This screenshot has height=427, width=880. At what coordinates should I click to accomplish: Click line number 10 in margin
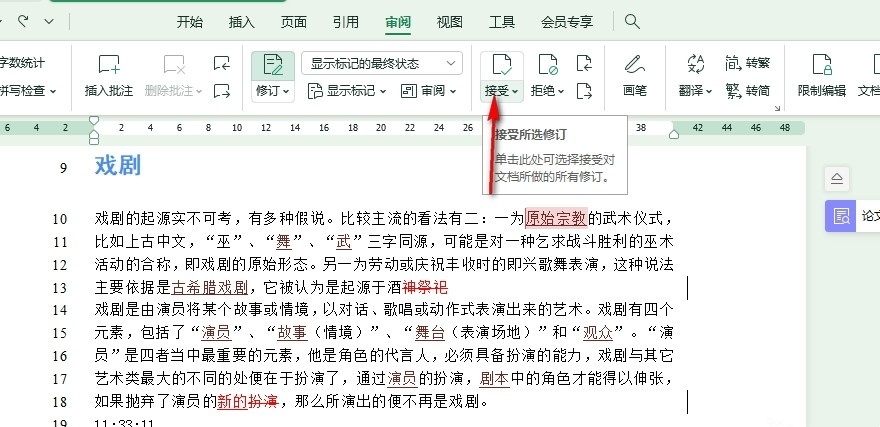pos(60,219)
